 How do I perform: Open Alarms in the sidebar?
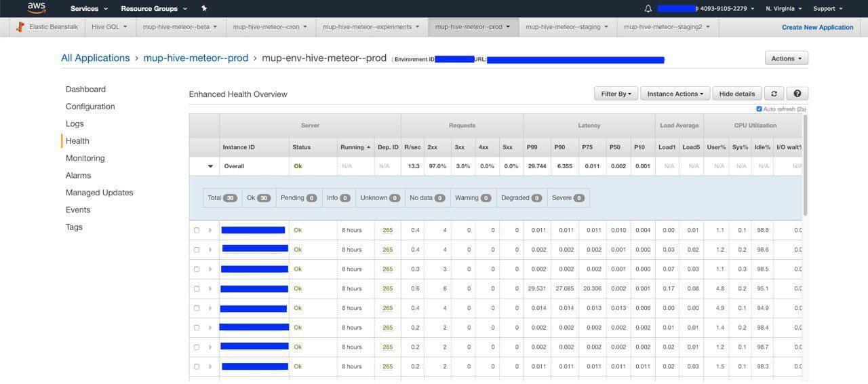[x=78, y=175]
